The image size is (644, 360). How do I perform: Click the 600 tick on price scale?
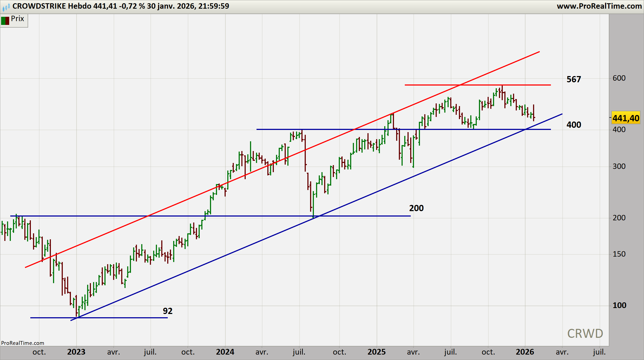[619, 78]
